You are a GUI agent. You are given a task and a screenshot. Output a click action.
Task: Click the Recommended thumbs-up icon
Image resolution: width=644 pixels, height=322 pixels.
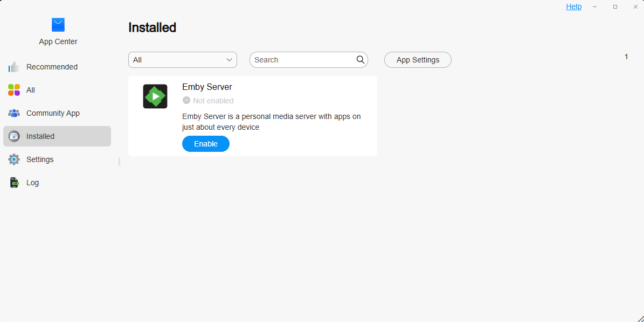tap(14, 67)
